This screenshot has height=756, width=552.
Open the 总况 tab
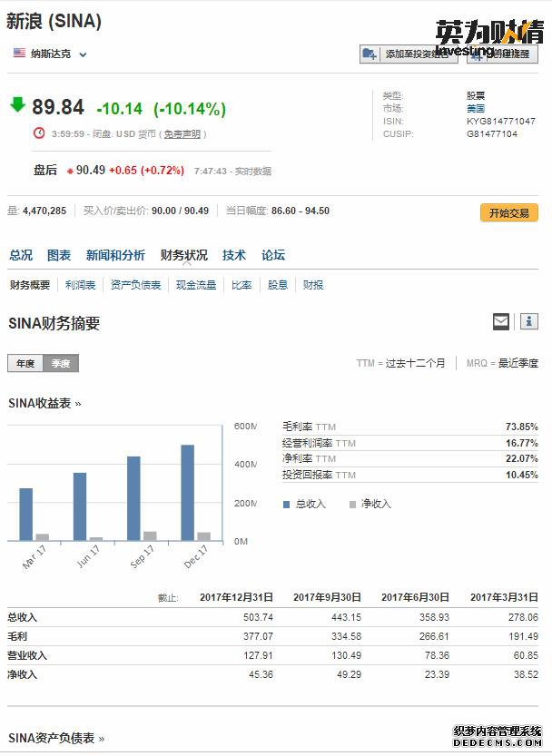pos(21,255)
